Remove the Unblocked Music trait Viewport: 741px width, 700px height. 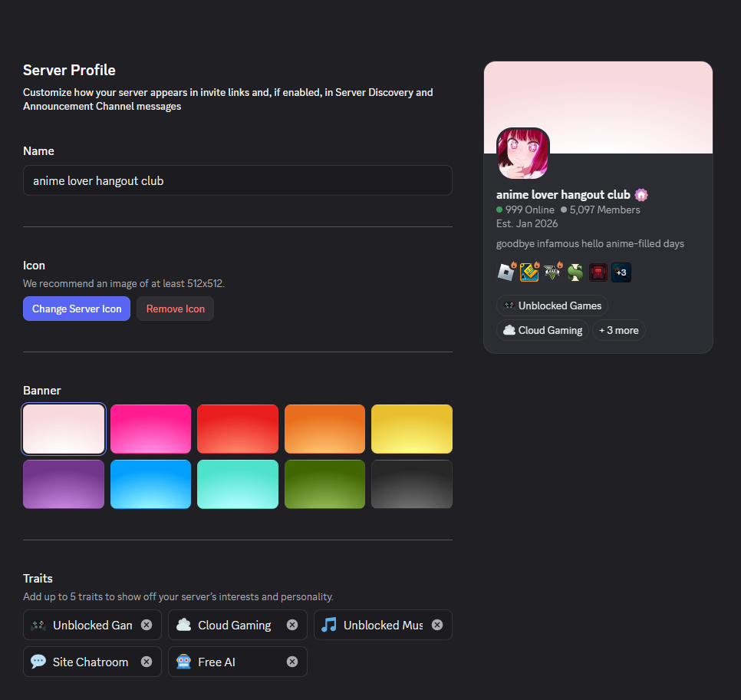pyautogui.click(x=437, y=625)
